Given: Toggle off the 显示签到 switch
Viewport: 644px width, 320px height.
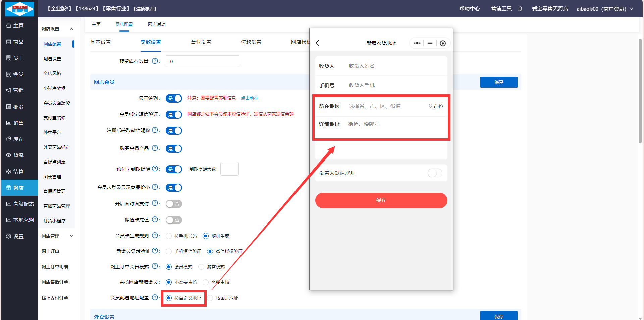Looking at the screenshot, I should click(174, 98).
